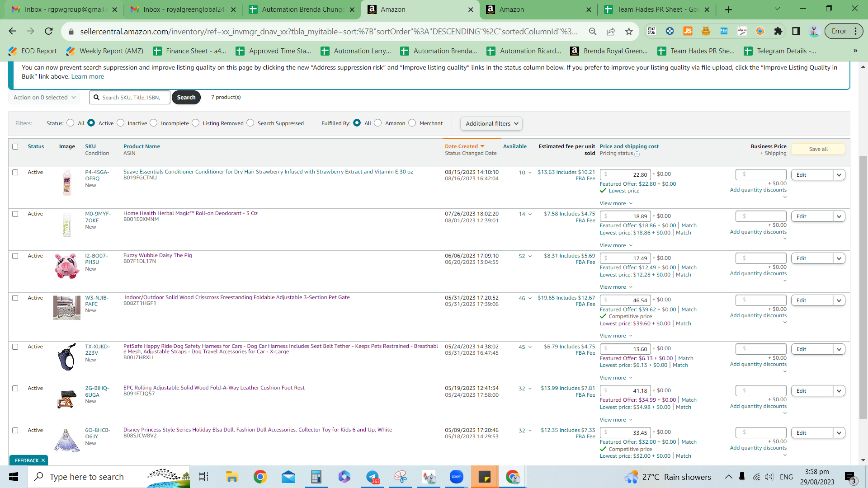Viewport: 868px width, 488px height.
Task: Show hidden system tray icons
Action: tap(728, 477)
